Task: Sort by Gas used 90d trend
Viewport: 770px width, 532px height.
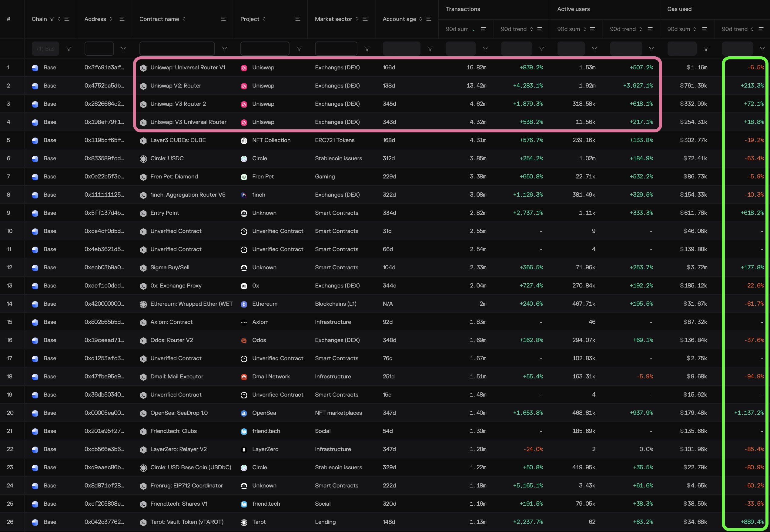Action: [752, 29]
